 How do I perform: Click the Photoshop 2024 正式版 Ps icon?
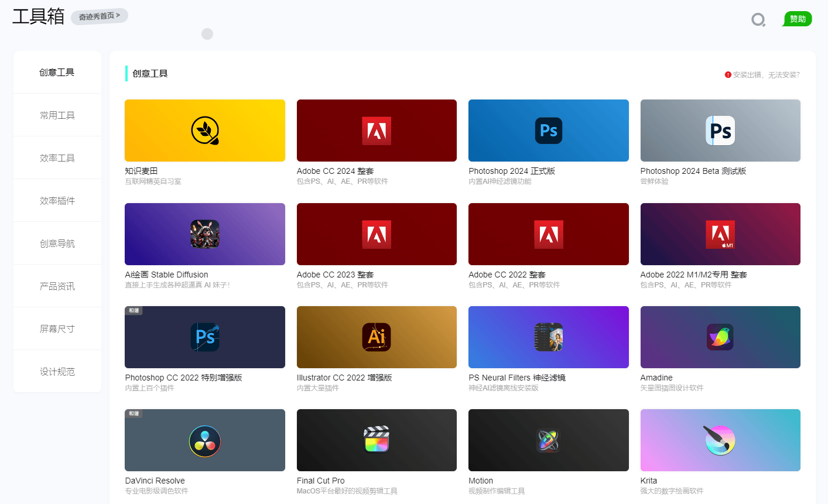click(548, 131)
